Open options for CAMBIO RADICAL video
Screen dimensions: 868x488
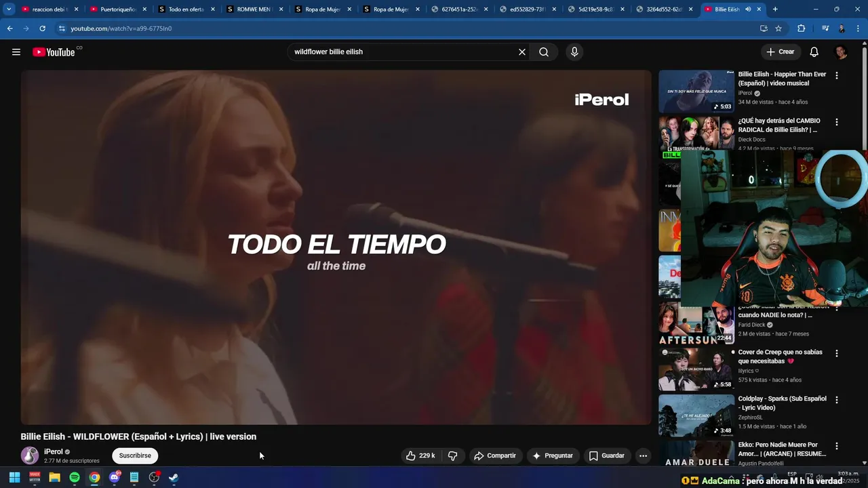837,122
